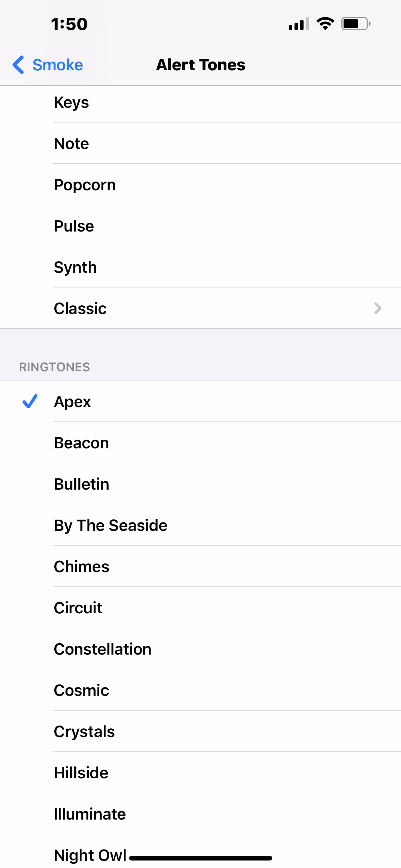The height and width of the screenshot is (868, 401).
Task: Tap the cellular signal bars icon
Action: click(x=299, y=23)
